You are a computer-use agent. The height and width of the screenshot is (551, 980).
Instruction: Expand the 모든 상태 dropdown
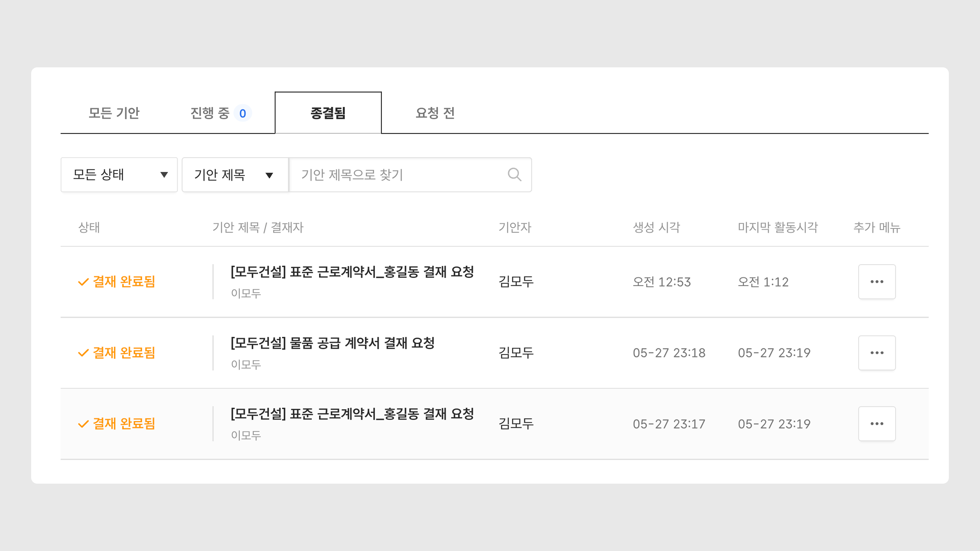[x=119, y=175]
